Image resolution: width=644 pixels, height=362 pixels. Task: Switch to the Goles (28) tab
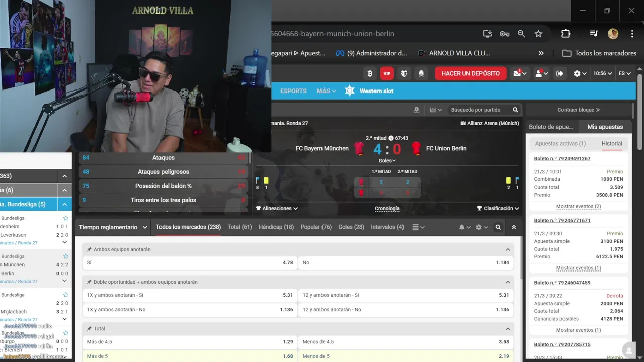tap(351, 227)
